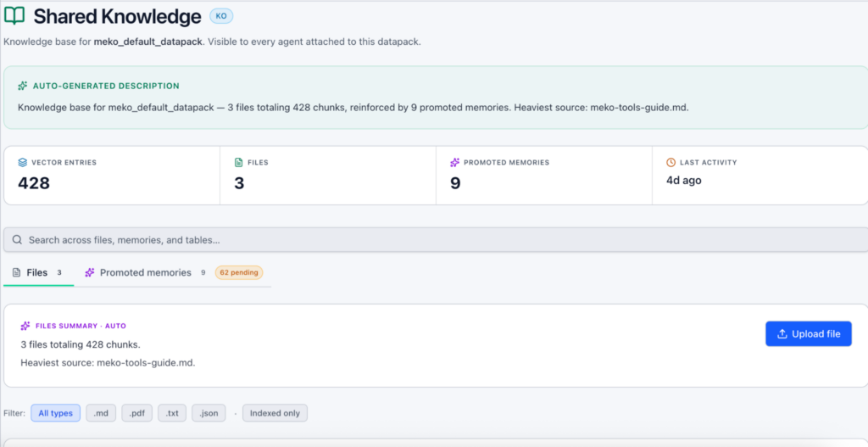This screenshot has width=868, height=447.
Task: Click 'Heaviest source: meko-tools-guide.md.' in Files Summary
Action: tap(108, 363)
